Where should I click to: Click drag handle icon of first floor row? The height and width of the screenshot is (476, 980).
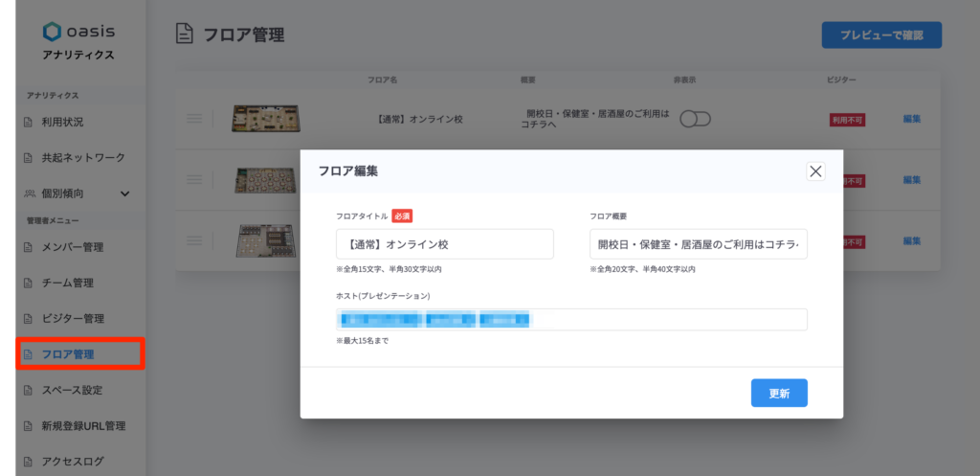click(193, 119)
